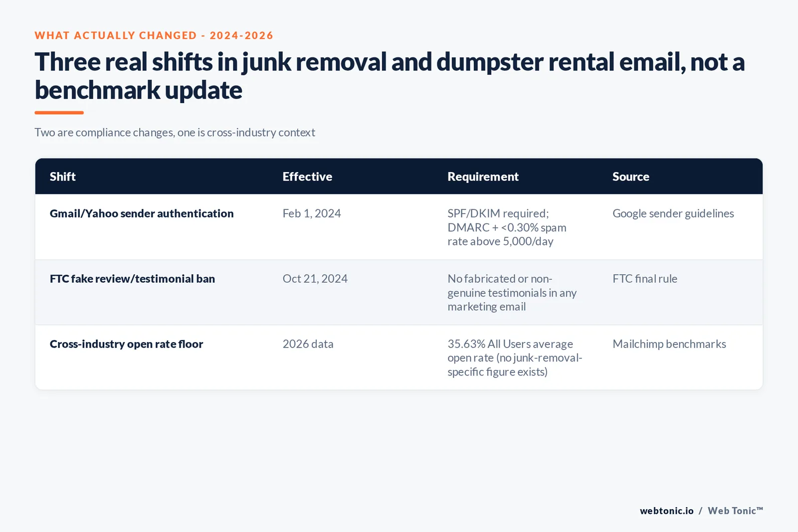Screen dimensions: 798x532
Task: Click the '2026 data' cell
Action: 308,344
